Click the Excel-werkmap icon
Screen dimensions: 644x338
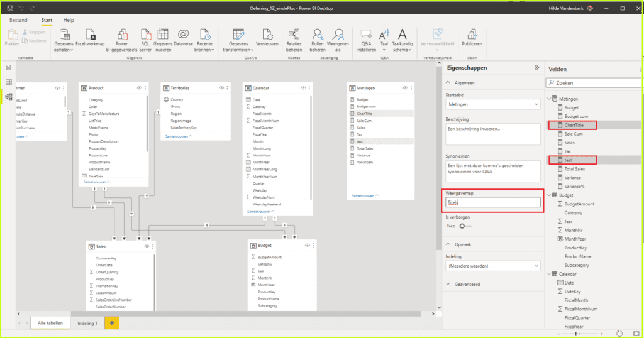[90, 37]
